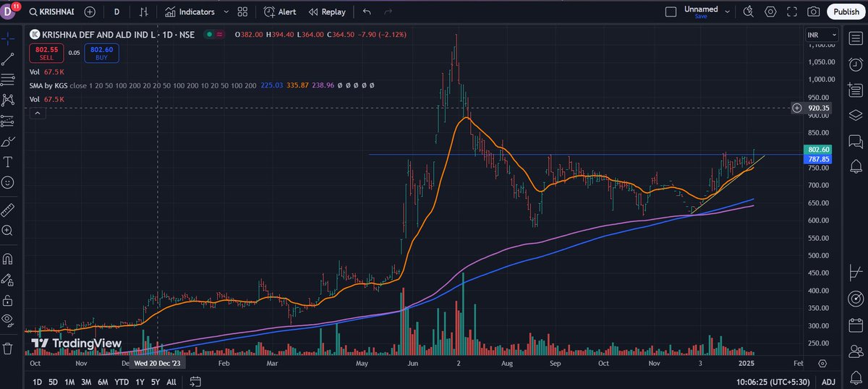Open the ideas stream lightbulb panel

point(855,168)
